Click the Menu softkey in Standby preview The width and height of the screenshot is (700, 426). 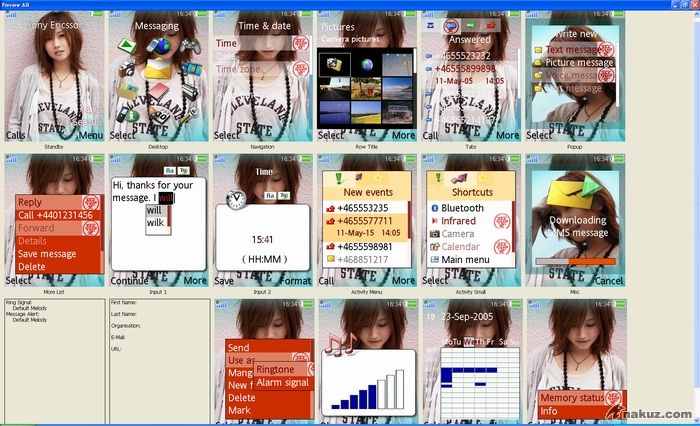tap(91, 135)
